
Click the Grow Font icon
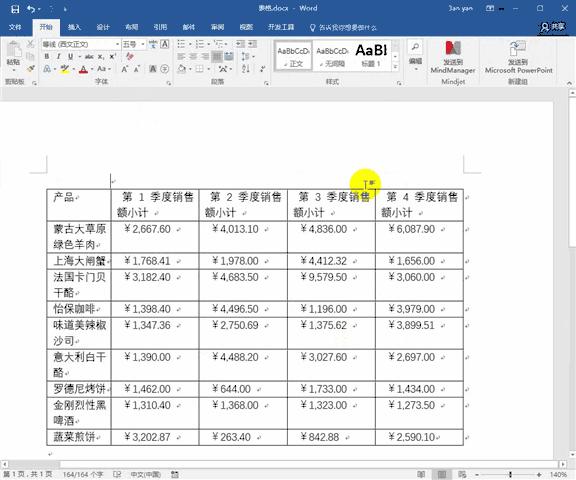click(125, 69)
